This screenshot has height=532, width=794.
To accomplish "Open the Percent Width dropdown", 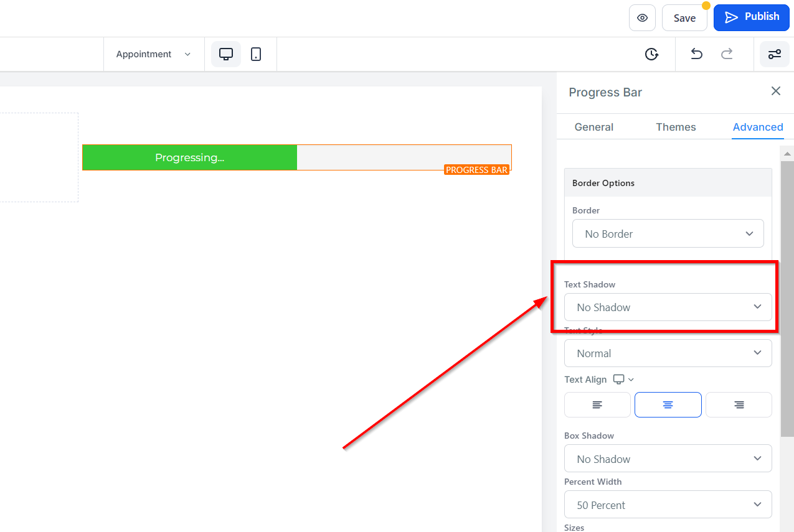I will point(668,505).
